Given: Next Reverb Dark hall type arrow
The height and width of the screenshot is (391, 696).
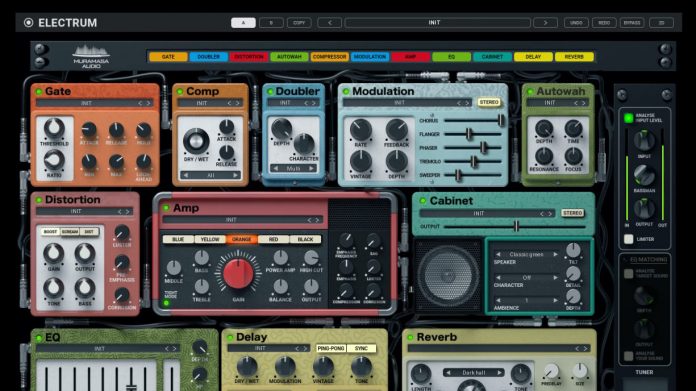Looking at the screenshot, I should click(x=500, y=373).
